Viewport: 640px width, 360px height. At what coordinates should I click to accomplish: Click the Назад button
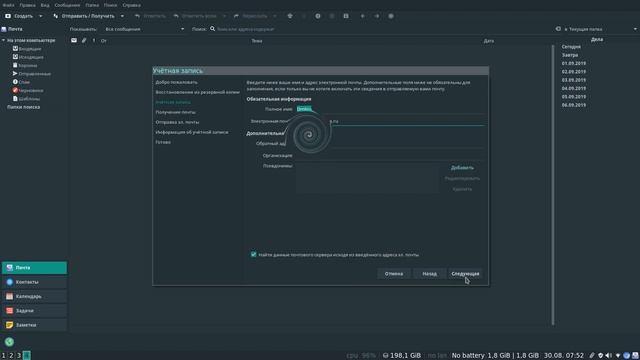(429, 273)
